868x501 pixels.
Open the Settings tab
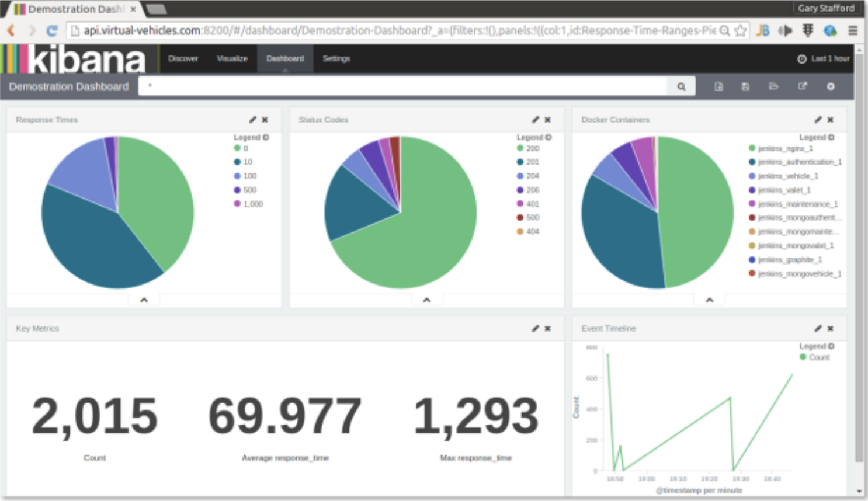pyautogui.click(x=336, y=58)
